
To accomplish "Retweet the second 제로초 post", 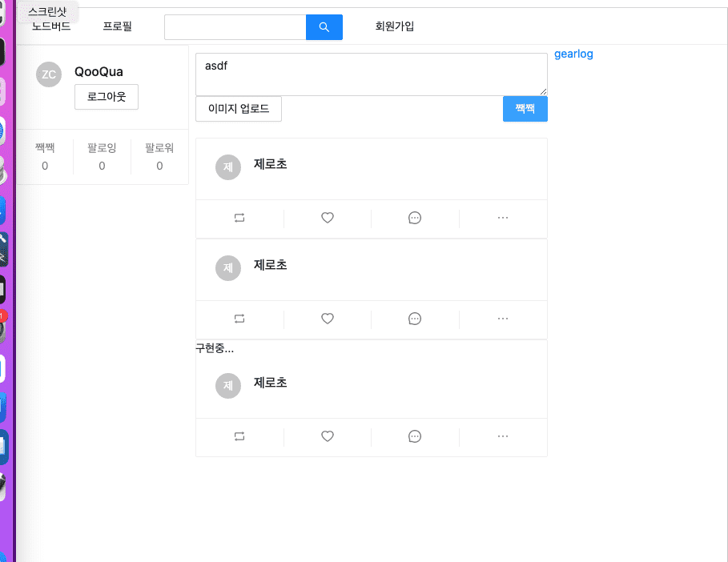I will (239, 319).
